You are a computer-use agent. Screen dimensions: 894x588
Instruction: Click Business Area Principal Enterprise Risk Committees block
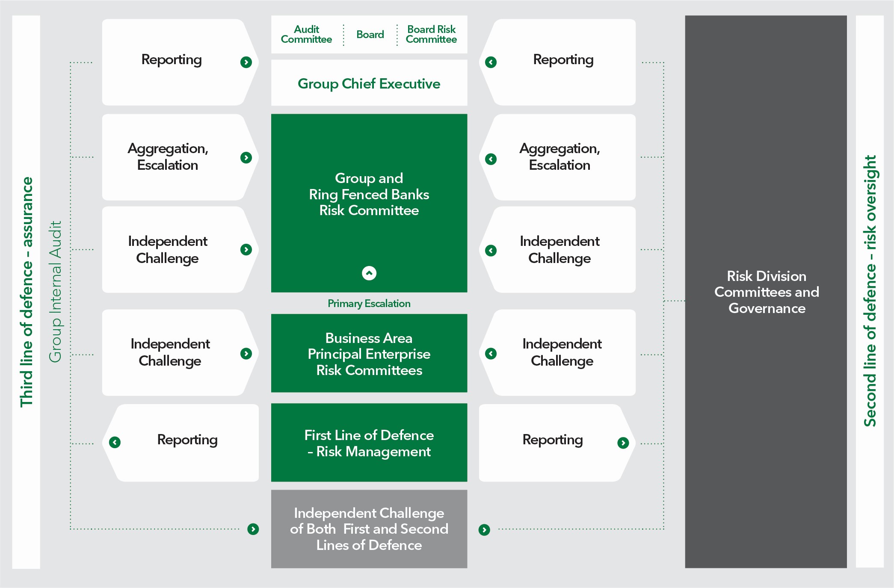coord(369,354)
